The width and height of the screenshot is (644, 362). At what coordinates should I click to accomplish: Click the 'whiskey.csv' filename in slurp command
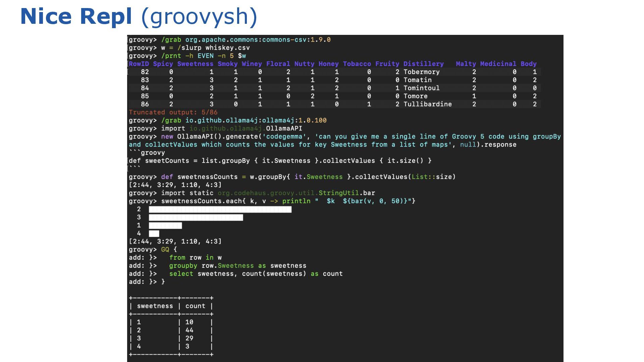pyautogui.click(x=227, y=48)
